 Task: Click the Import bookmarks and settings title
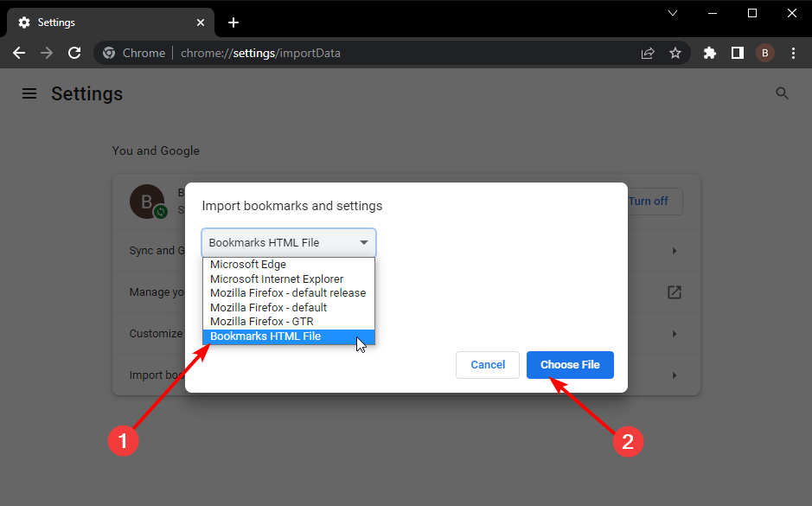(292, 206)
